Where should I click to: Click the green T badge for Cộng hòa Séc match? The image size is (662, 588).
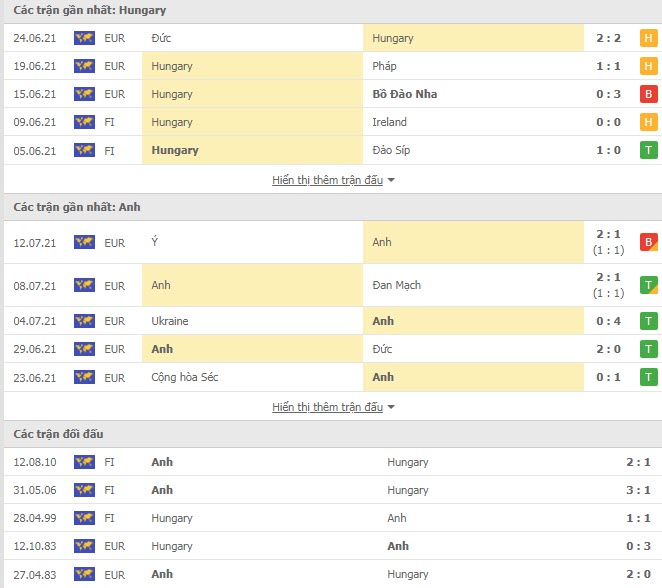click(648, 377)
